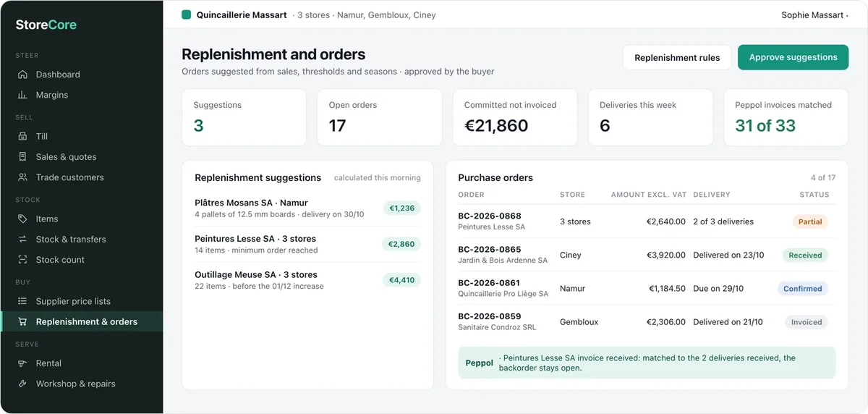Click the €3,920.00 amount cell
This screenshot has height=414, width=868.
coord(665,255)
